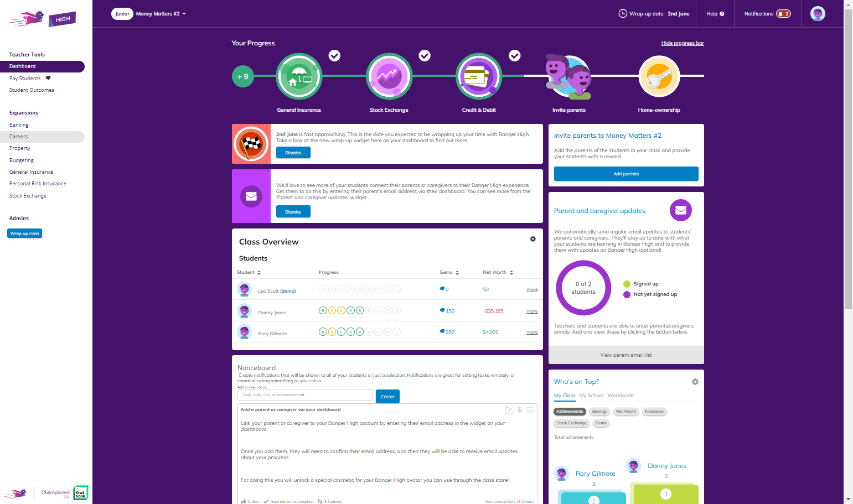The image size is (853, 504).
Task: Expand more details for Rory Gilmore
Action: click(x=532, y=332)
